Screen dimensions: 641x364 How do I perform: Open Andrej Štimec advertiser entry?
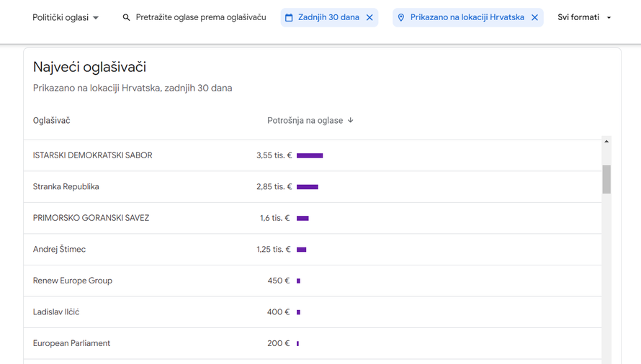pyautogui.click(x=60, y=250)
